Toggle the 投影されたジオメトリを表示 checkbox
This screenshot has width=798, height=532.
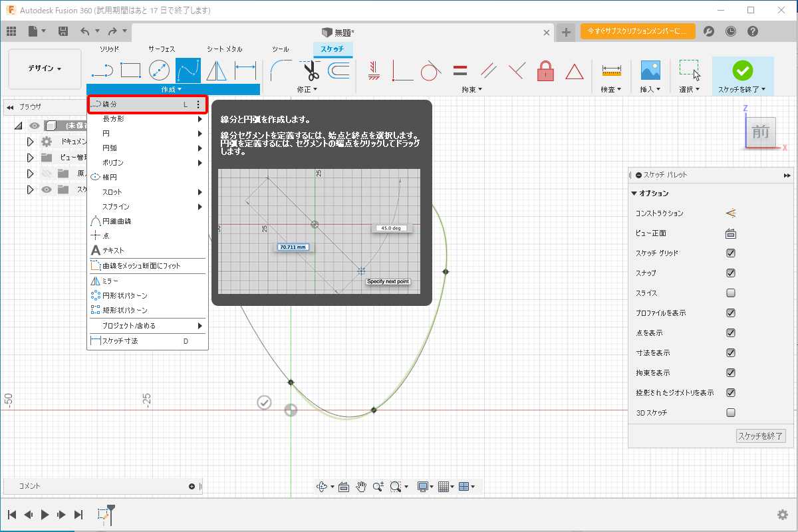[731, 393]
